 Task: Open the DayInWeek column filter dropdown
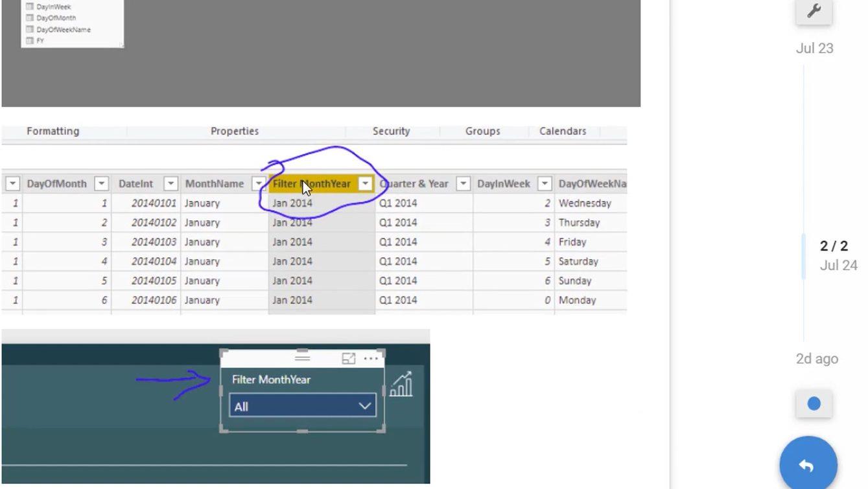coord(545,184)
